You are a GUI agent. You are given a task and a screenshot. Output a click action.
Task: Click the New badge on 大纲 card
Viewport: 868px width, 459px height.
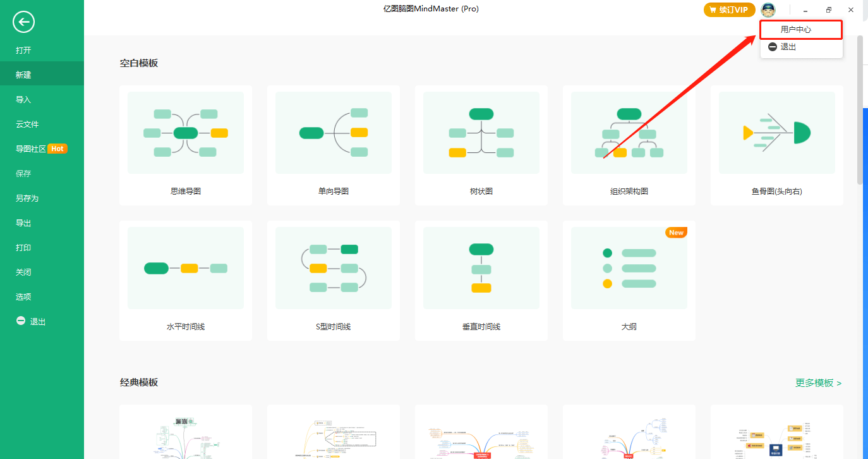pyautogui.click(x=676, y=233)
